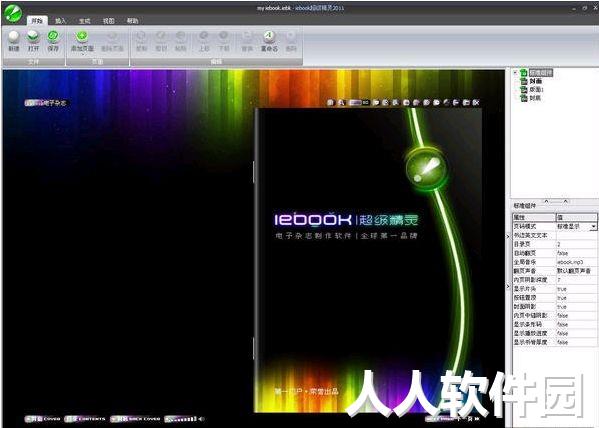
Task: Click the rightmost close icon in viewer toolbar
Action: [476, 102]
